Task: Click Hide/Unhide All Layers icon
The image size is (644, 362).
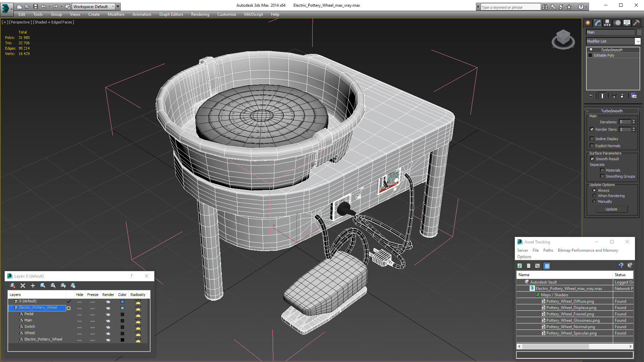Action: [63, 286]
